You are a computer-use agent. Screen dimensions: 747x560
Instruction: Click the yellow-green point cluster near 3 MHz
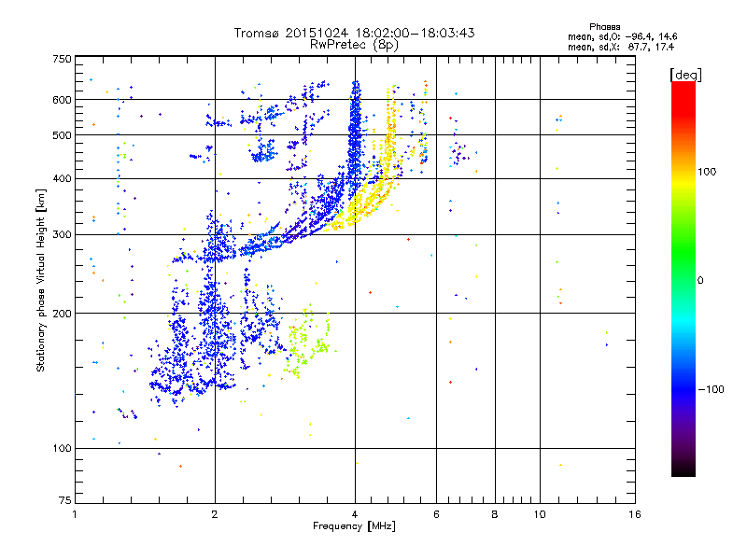pyautogui.click(x=308, y=341)
